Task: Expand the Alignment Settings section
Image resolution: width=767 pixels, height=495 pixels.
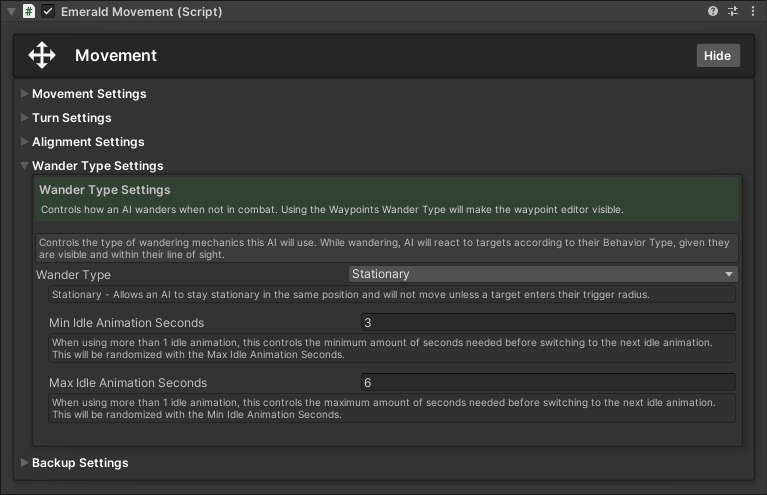Action: (x=87, y=142)
